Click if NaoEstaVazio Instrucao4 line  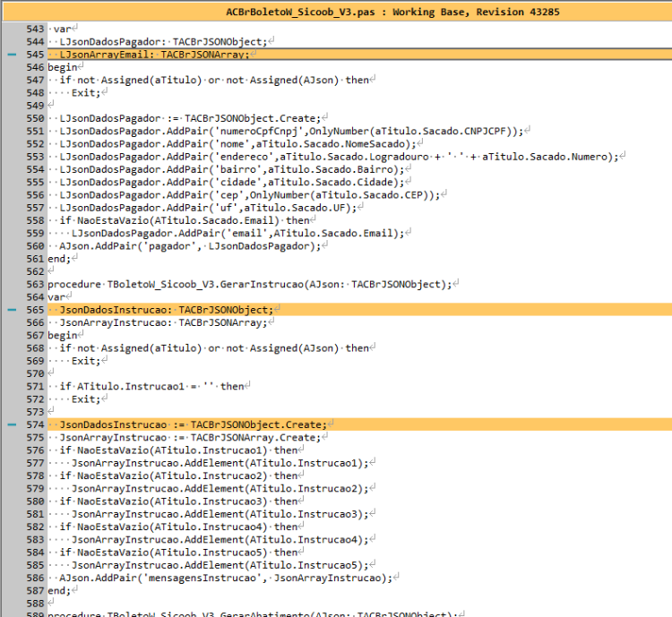click(x=178, y=527)
